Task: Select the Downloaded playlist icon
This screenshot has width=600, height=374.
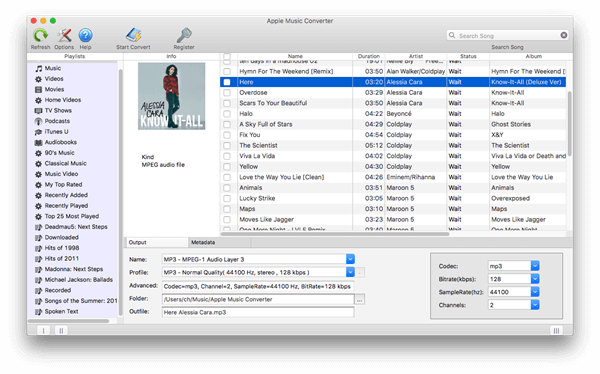Action: 39,238
